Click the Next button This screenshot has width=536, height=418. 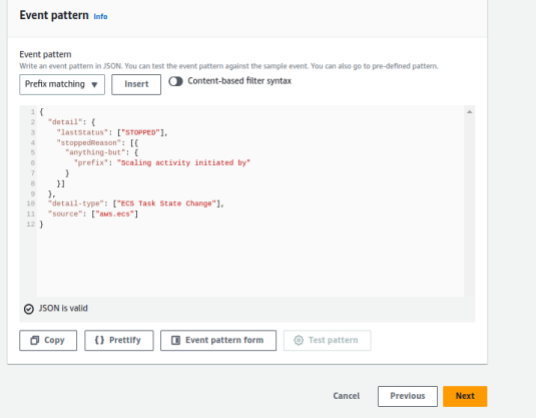(x=465, y=396)
